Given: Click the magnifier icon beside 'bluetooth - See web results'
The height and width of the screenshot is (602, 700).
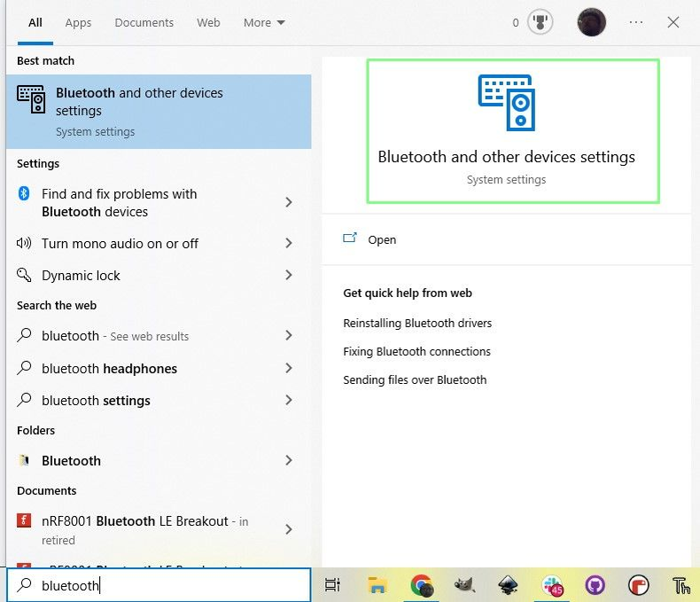Looking at the screenshot, I should (x=24, y=335).
